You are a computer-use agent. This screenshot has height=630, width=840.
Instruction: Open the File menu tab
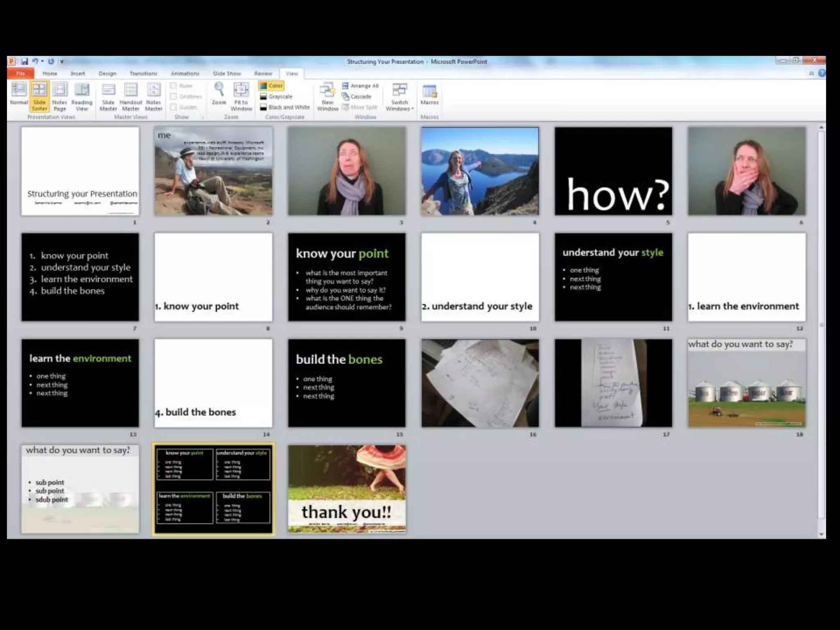(21, 73)
